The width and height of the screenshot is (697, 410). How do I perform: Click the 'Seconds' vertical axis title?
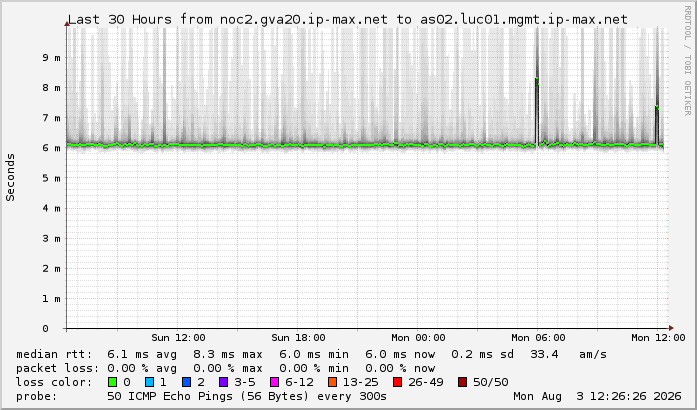click(x=10, y=177)
